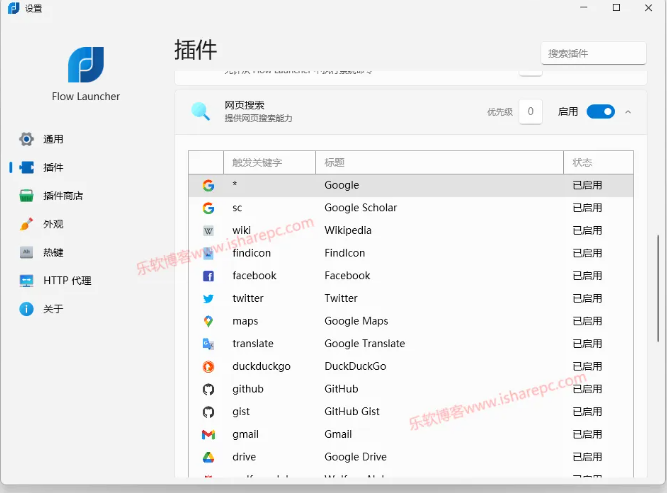Select the "*" keyword cell
This screenshot has height=498, width=667.
tap(235, 184)
